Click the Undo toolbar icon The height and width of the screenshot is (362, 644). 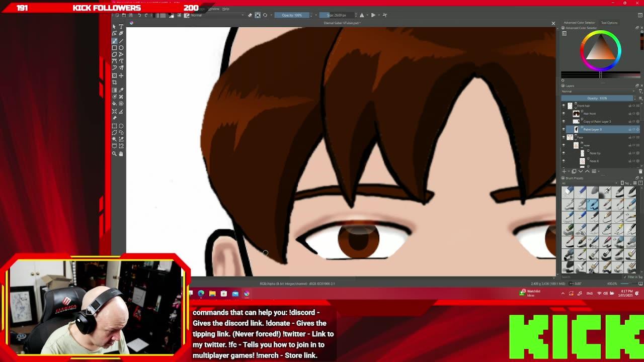[139, 15]
